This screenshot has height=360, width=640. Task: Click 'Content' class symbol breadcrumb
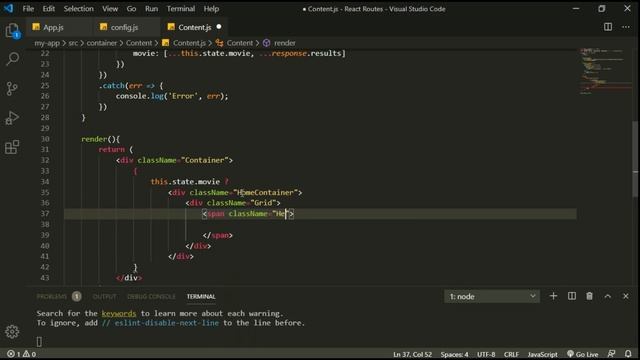point(240,43)
